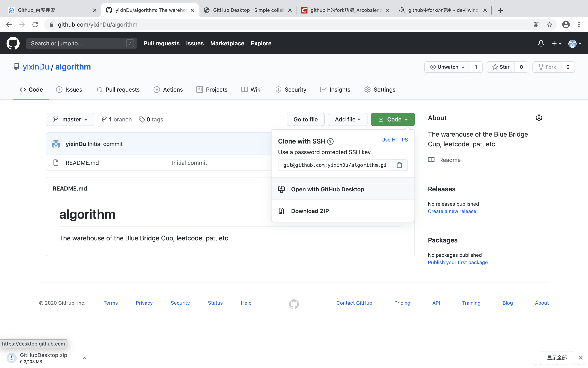The height and width of the screenshot is (368, 588).
Task: Click Explore in the header navigation
Action: [261, 43]
